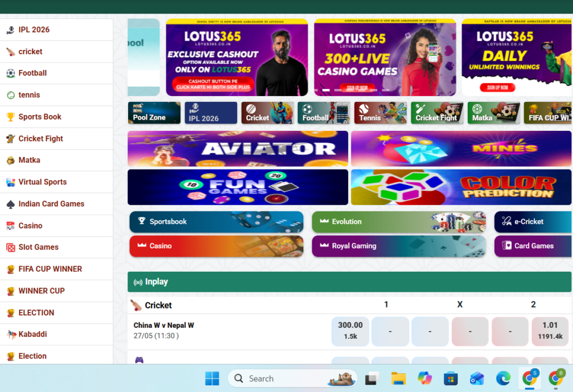The image size is (573, 392).
Task: Click the ELECTION trophy icon in the sidebar
Action: 11,313
